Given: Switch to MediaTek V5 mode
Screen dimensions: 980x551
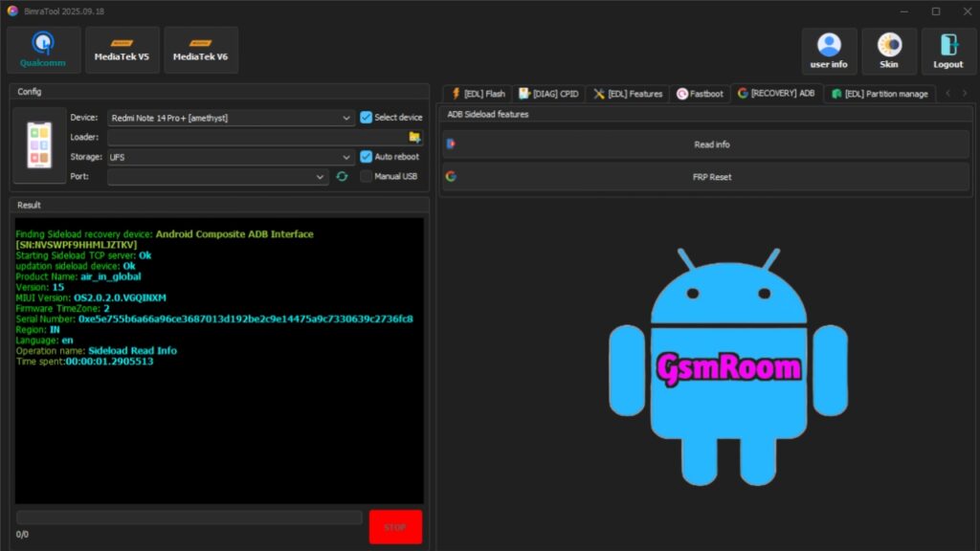Looking at the screenshot, I should [x=122, y=50].
